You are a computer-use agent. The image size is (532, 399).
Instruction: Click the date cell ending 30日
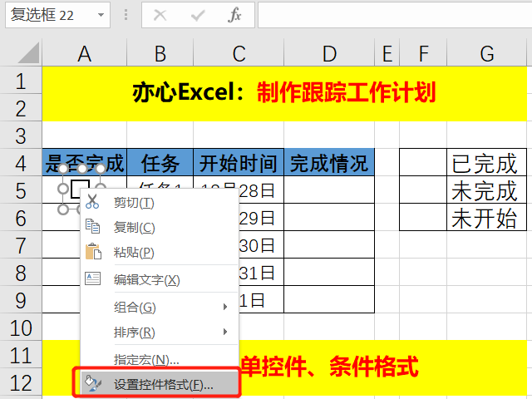coord(261,245)
